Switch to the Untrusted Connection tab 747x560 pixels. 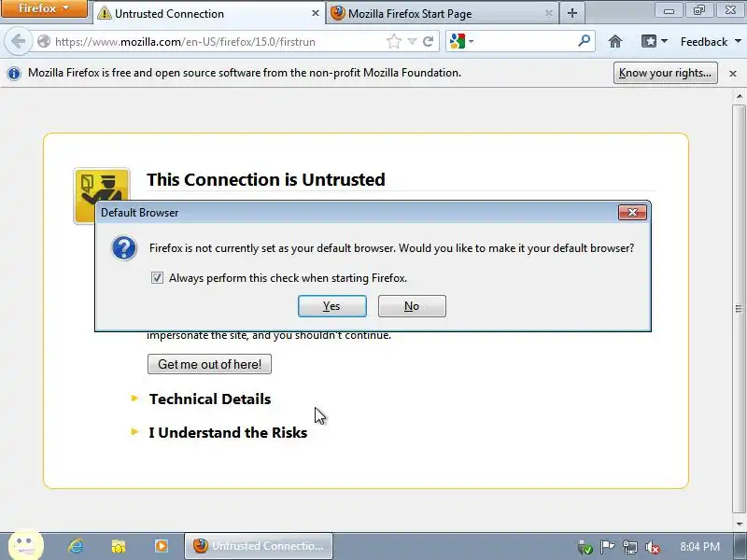point(209,13)
